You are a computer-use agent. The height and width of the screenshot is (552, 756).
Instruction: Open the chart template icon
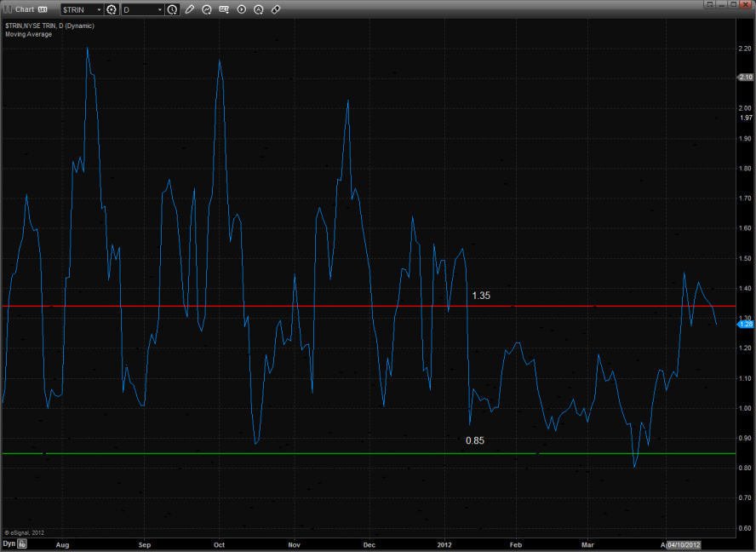[x=224, y=9]
